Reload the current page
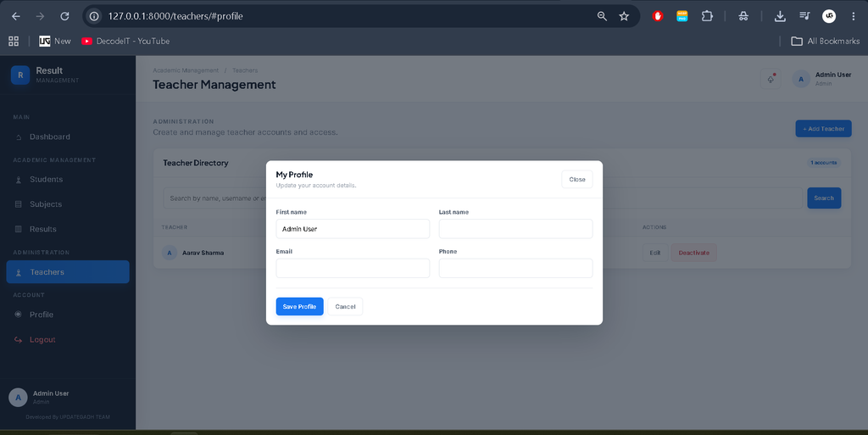Viewport: 868px width, 435px height. 64,16
